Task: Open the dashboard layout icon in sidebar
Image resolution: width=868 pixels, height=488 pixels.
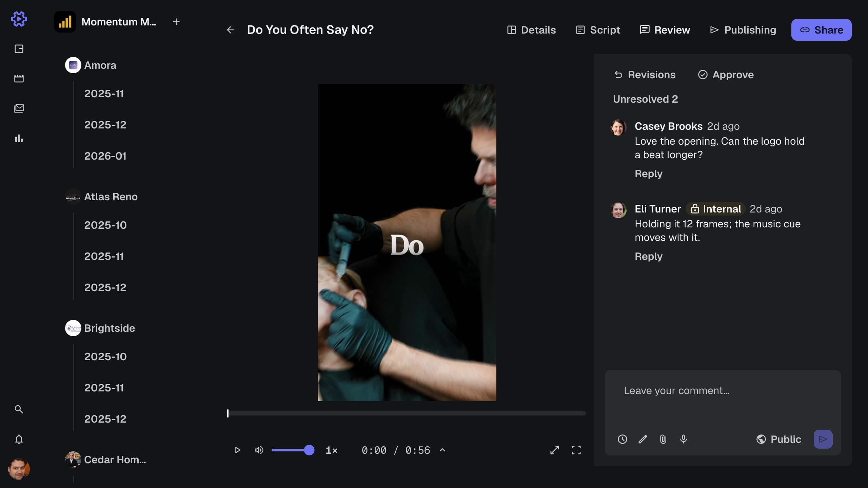Action: pyautogui.click(x=19, y=49)
